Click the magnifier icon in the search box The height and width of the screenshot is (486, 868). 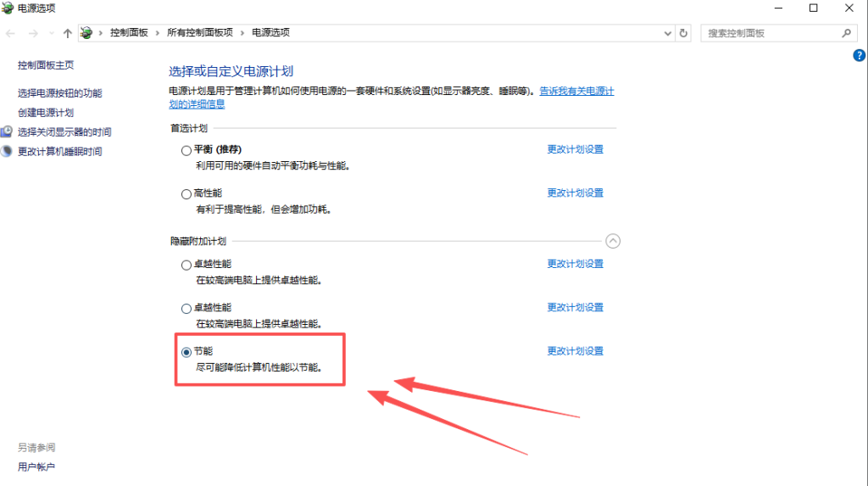[x=845, y=33]
